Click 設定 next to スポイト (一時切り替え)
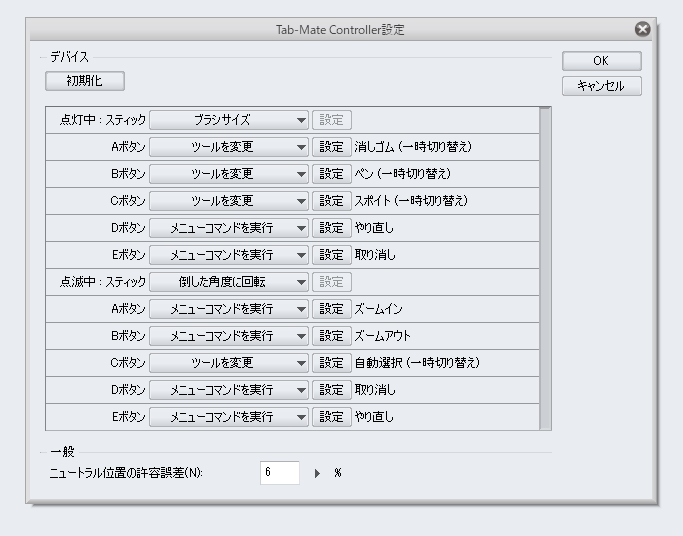 (x=331, y=201)
